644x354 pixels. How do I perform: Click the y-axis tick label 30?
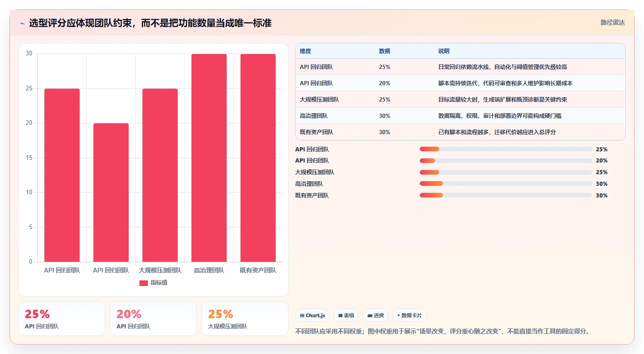[x=29, y=54]
